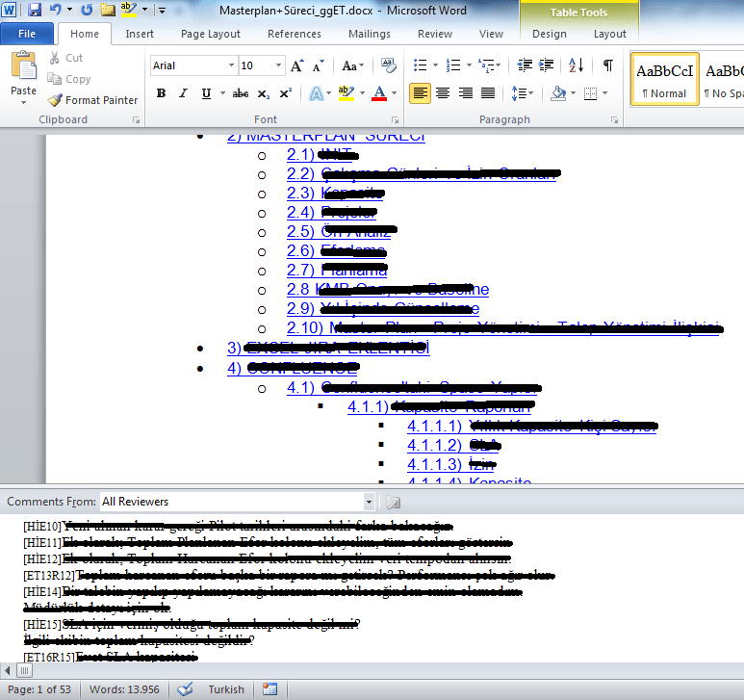Toggle Underline formatting
The height and width of the screenshot is (700, 744).
206,93
